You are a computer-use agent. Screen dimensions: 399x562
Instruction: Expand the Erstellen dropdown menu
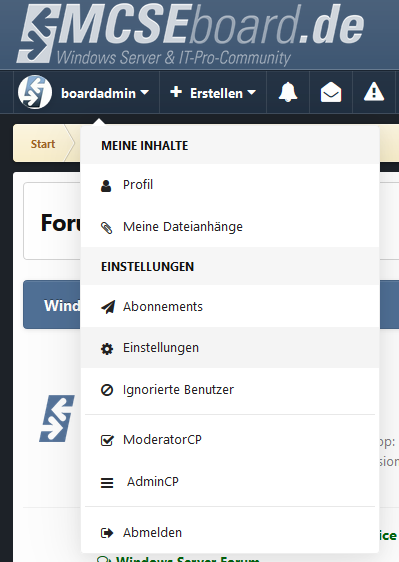coord(213,92)
